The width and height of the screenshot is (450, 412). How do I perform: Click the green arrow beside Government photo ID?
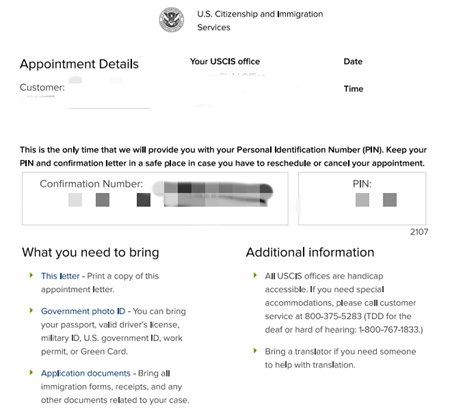click(x=31, y=310)
